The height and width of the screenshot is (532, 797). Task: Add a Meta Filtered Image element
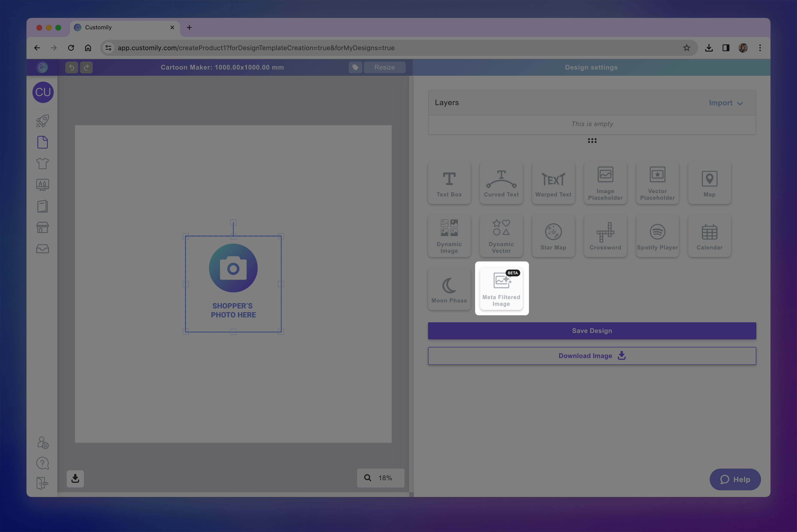(x=501, y=288)
